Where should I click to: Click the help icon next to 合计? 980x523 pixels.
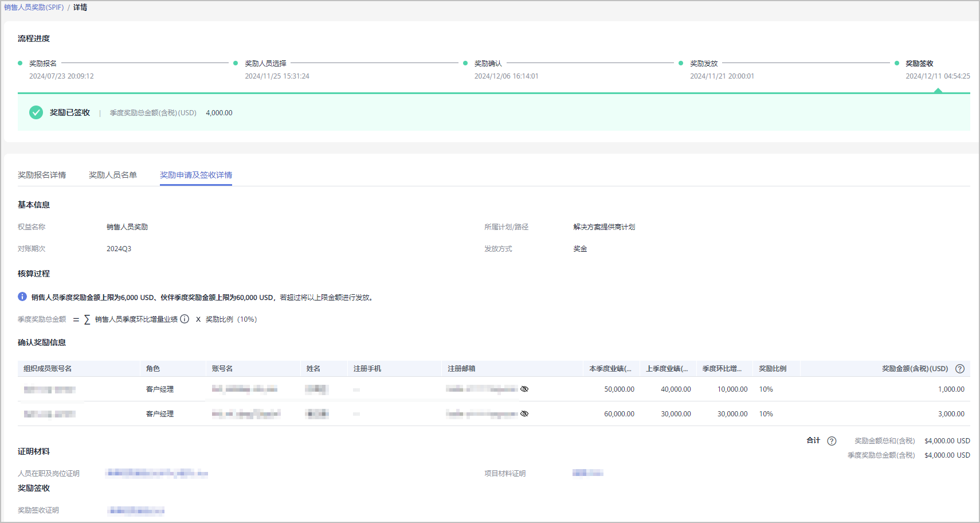tap(832, 441)
